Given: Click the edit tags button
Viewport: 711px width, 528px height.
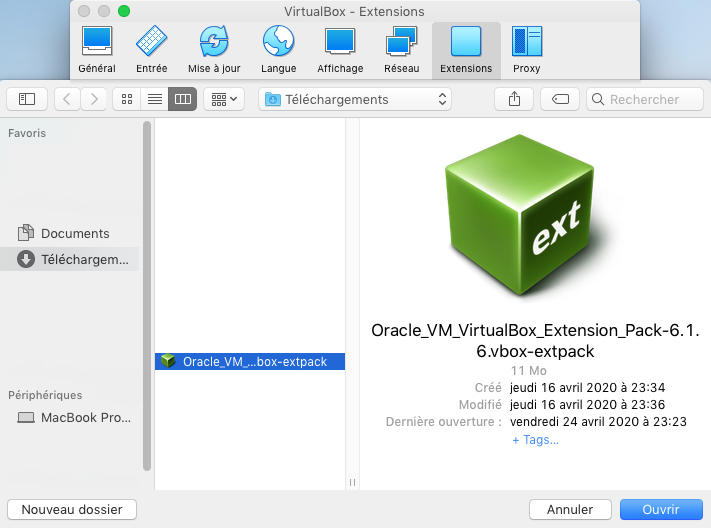Looking at the screenshot, I should pyautogui.click(x=560, y=99).
